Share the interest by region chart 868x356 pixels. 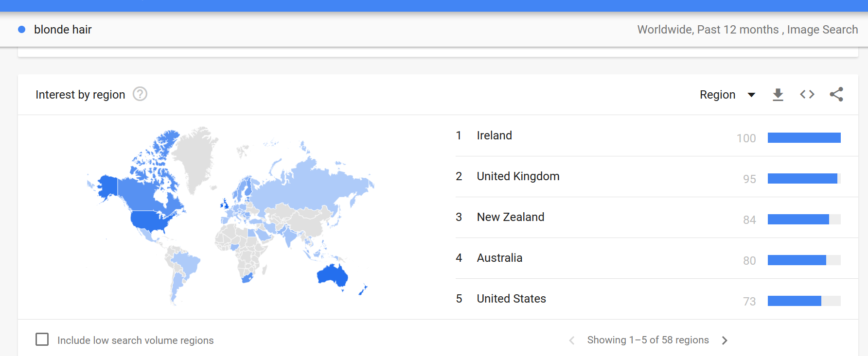tap(836, 94)
